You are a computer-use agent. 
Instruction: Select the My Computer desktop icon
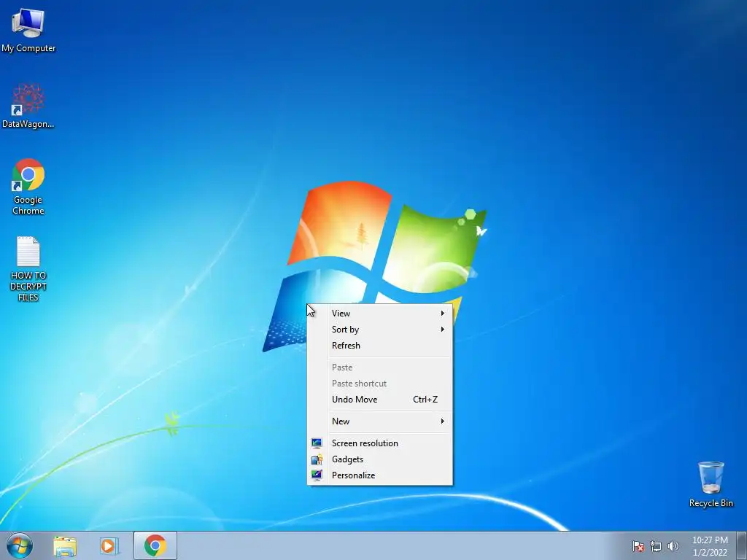28,30
